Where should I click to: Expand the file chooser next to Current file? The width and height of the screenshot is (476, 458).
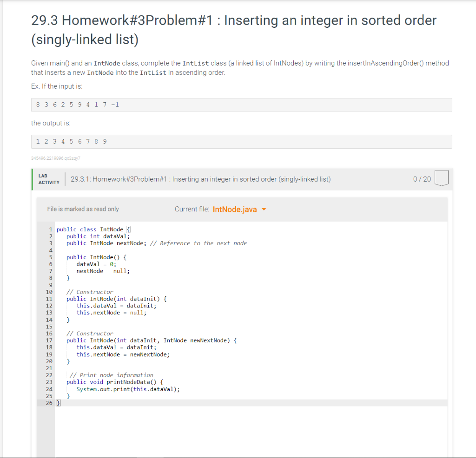pyautogui.click(x=264, y=209)
